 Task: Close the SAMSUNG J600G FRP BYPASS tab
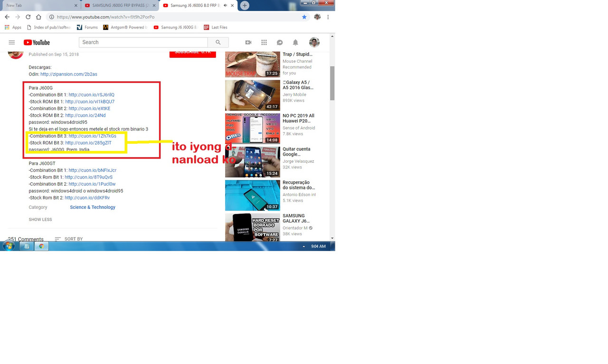coord(154,6)
